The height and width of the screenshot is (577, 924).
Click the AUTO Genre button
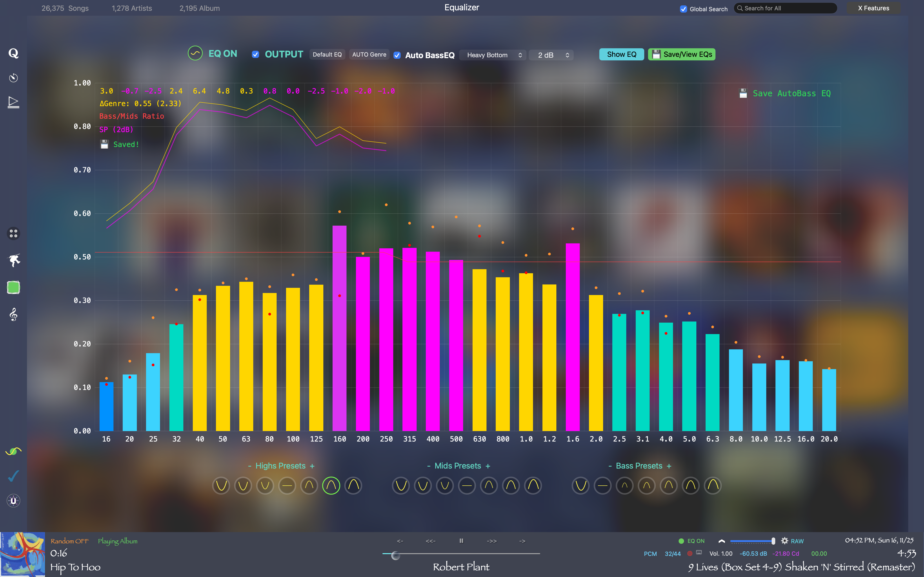[x=369, y=55]
